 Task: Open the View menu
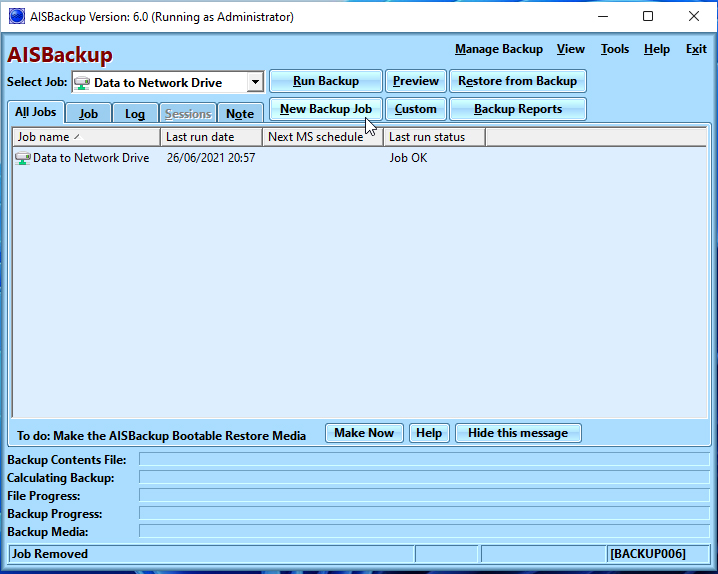click(570, 49)
